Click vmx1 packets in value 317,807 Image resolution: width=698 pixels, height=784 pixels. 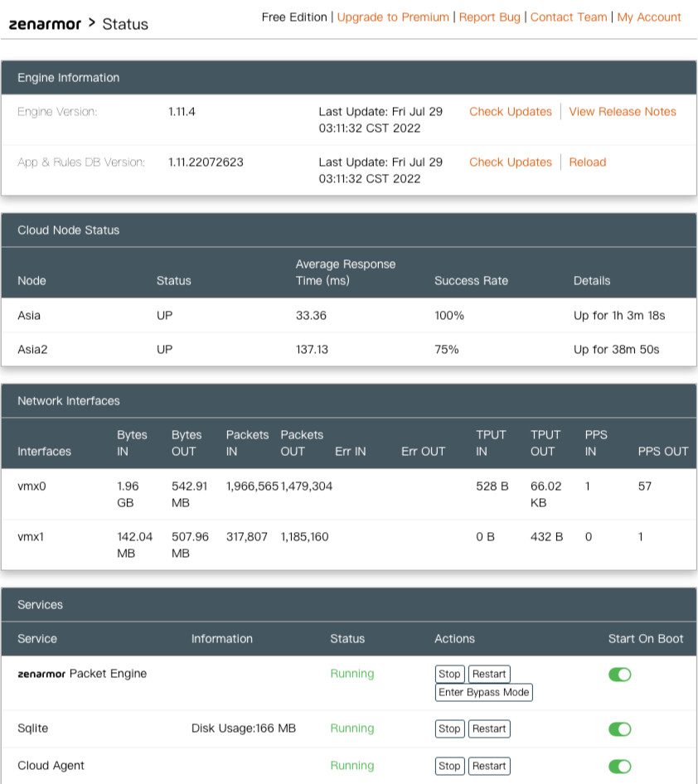pyautogui.click(x=246, y=536)
